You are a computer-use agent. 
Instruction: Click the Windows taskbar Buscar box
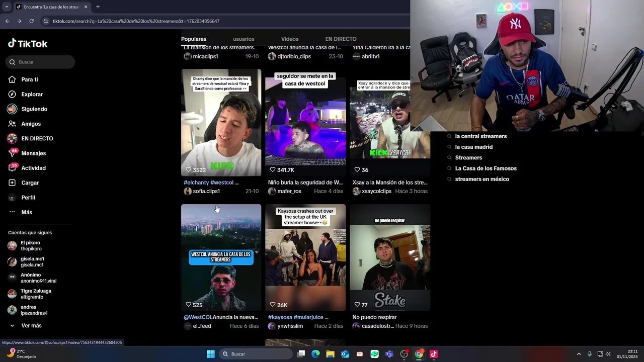point(257,354)
